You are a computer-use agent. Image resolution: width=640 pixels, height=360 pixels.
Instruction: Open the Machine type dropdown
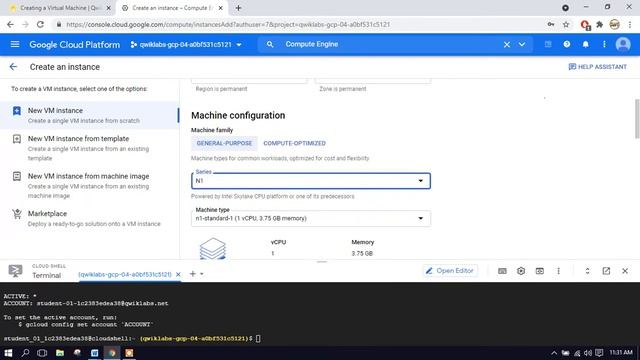311,218
